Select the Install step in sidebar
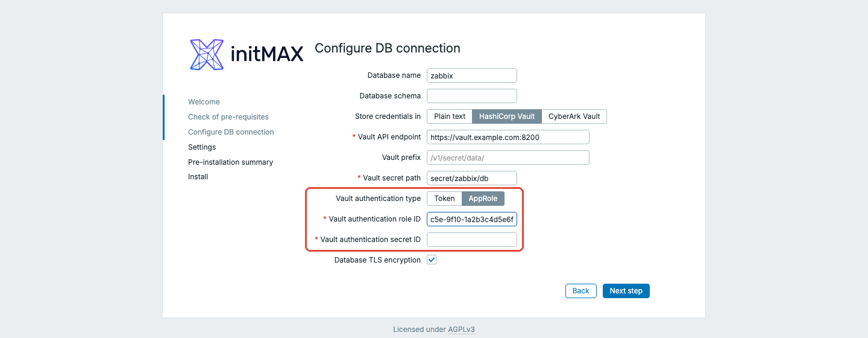This screenshot has width=868, height=338. click(198, 177)
